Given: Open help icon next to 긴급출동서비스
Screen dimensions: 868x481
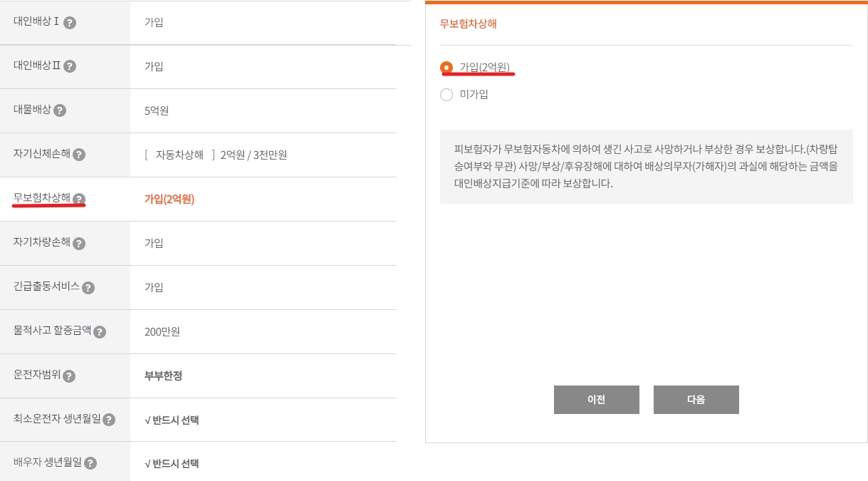Looking at the screenshot, I should coord(88,287).
